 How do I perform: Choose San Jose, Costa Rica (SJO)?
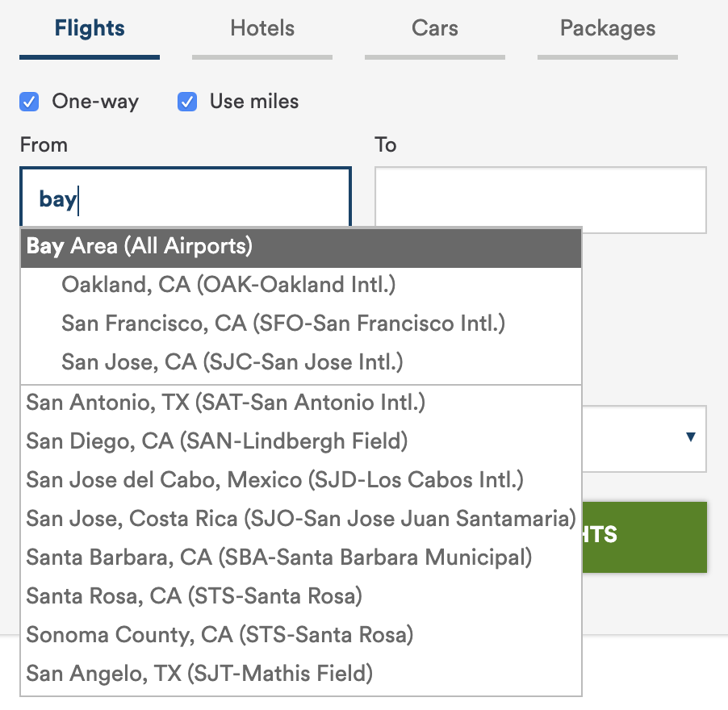coord(300,519)
